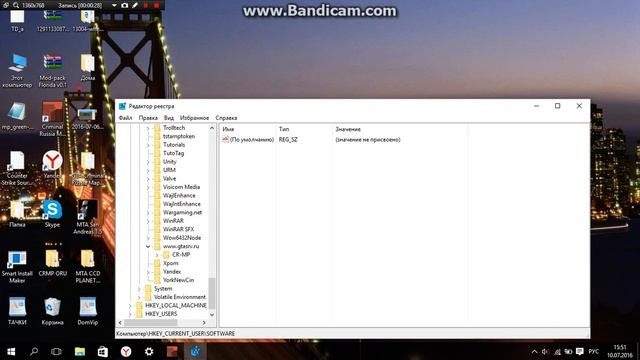
Task: Expand the Volatile Environment key
Action: click(x=139, y=297)
